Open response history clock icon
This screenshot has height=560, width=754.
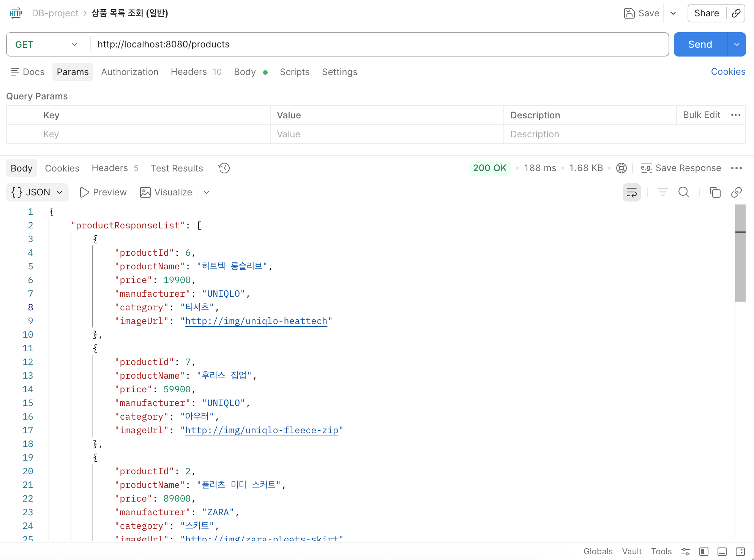coord(224,168)
